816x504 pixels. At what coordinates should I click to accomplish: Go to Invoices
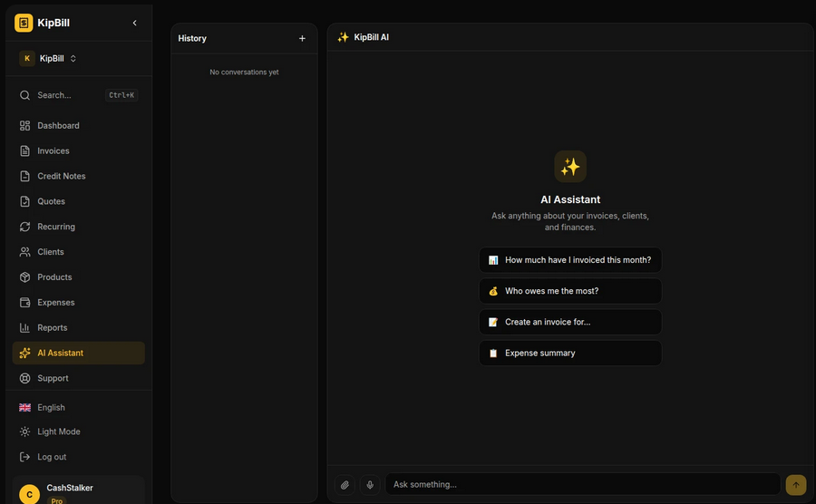pos(79,150)
